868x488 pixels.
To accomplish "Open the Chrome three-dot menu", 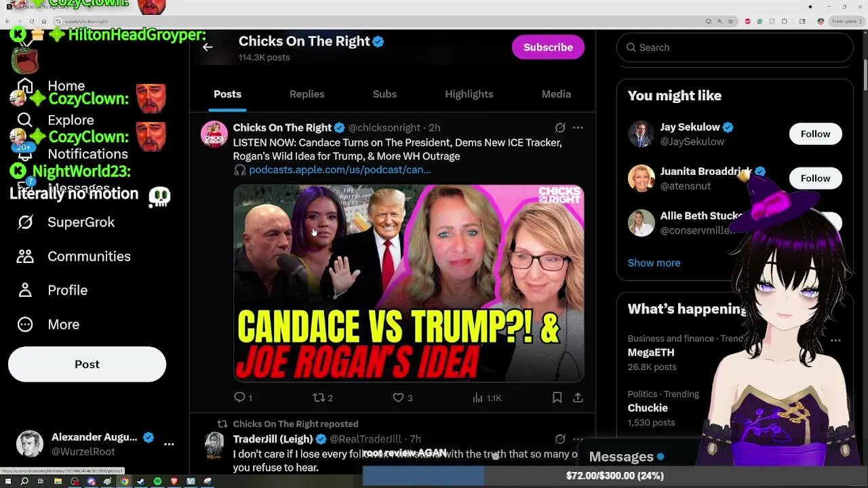I will [x=861, y=21].
